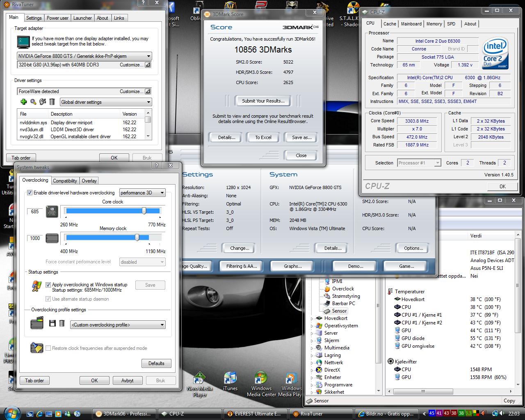525x420 pixels.
Task: Click Submit Your Results button
Action: [x=263, y=101]
